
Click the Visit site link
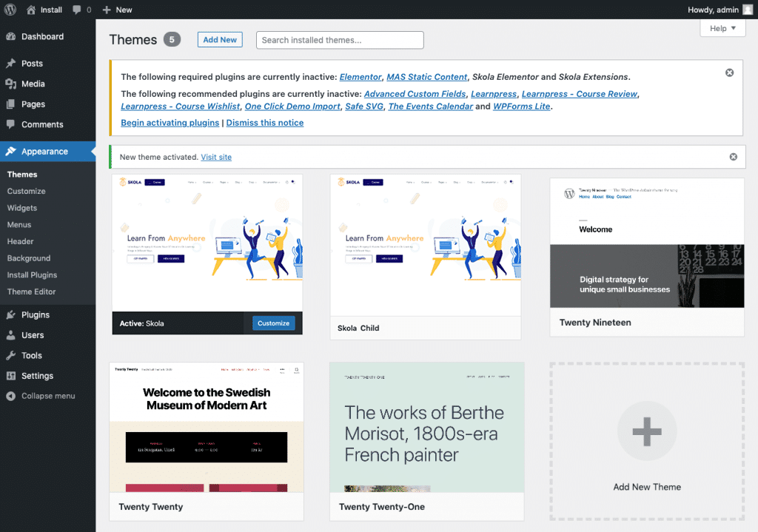[216, 157]
